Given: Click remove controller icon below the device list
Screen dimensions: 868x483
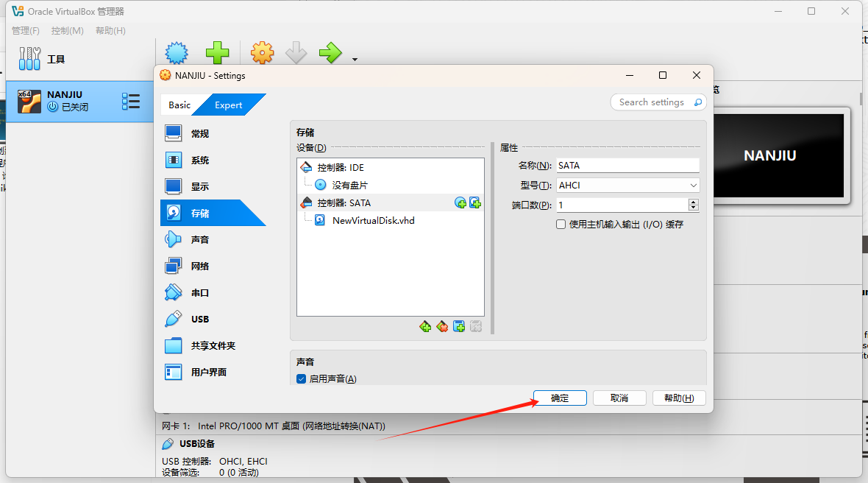Looking at the screenshot, I should click(x=442, y=327).
